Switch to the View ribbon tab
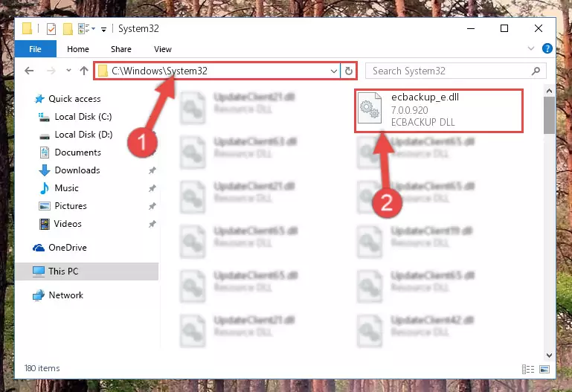572x392 pixels. point(163,49)
